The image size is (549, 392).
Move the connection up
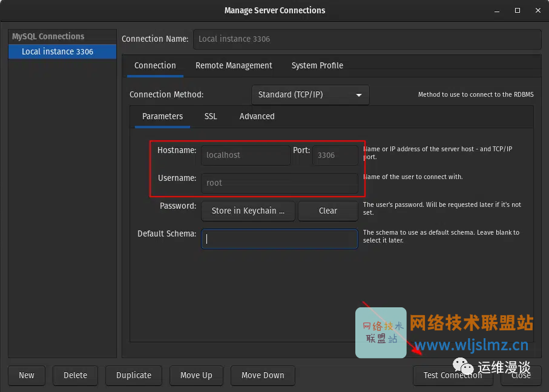pyautogui.click(x=196, y=375)
